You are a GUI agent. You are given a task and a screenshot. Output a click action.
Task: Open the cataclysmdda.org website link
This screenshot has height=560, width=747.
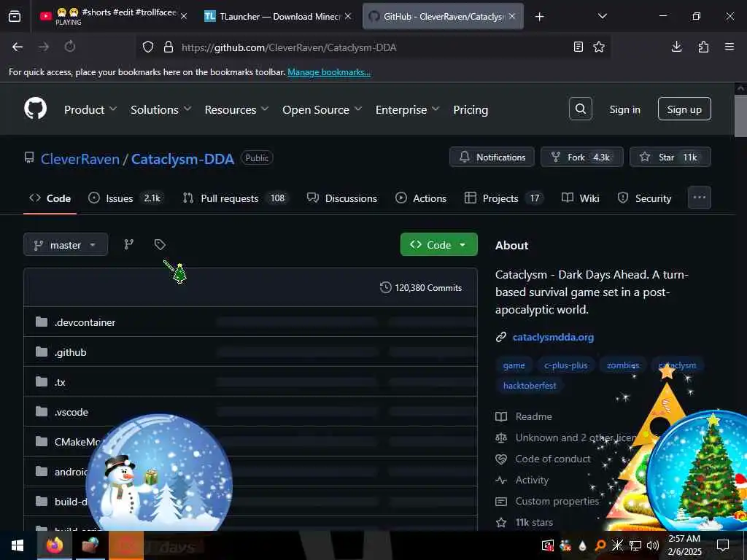point(553,337)
